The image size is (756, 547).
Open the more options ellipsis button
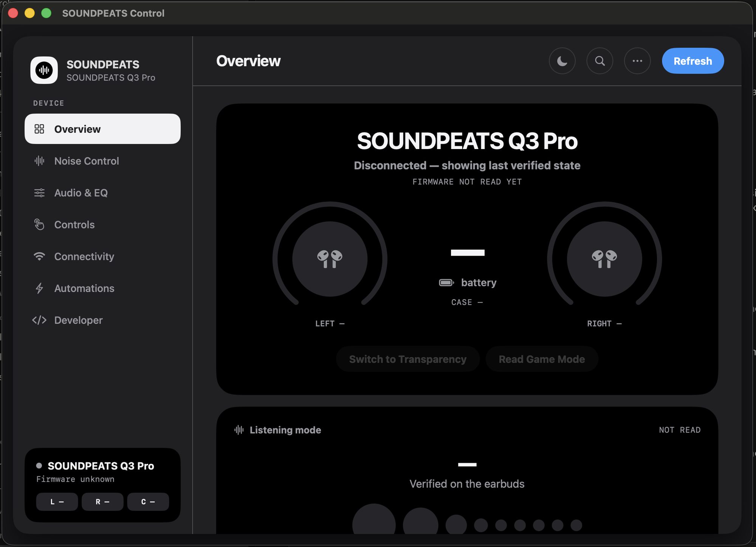click(637, 61)
